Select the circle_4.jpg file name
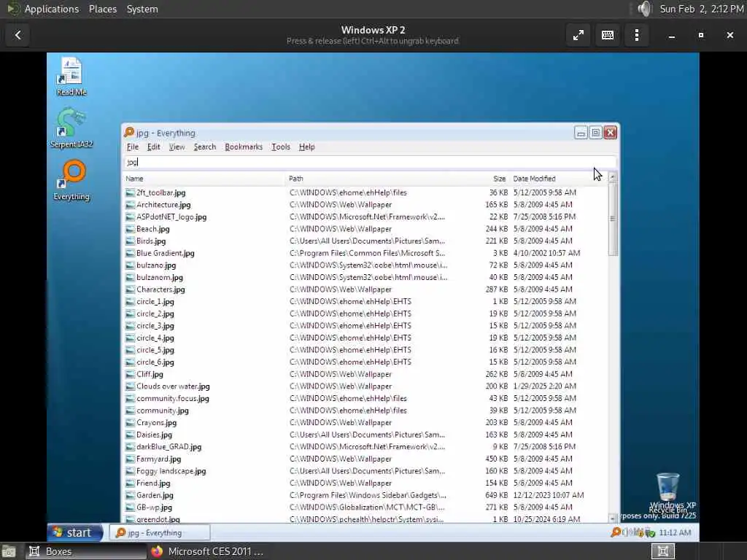The width and height of the screenshot is (747, 560). [155, 338]
